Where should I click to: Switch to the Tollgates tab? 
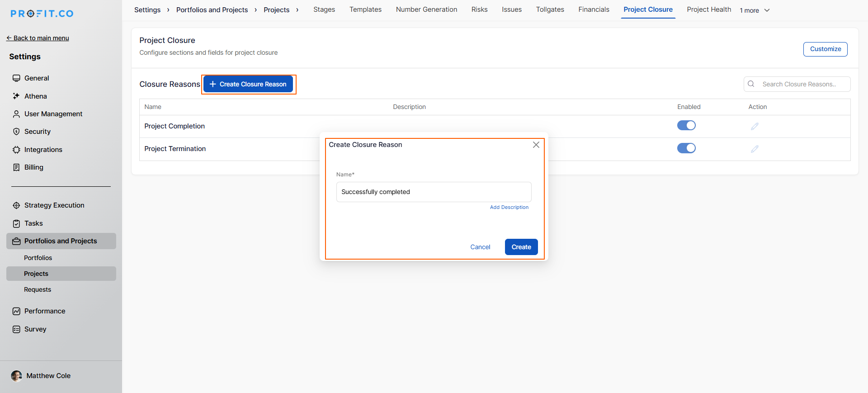pos(550,9)
